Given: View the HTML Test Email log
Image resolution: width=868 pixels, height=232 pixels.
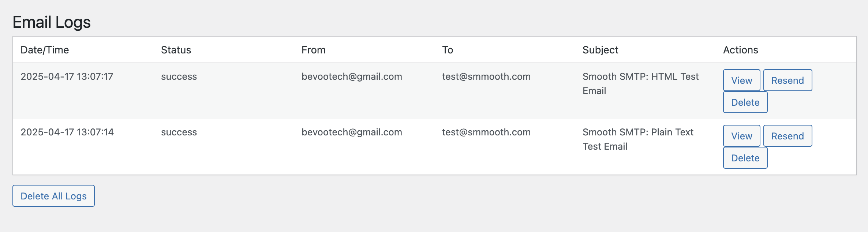Looking at the screenshot, I should (741, 80).
